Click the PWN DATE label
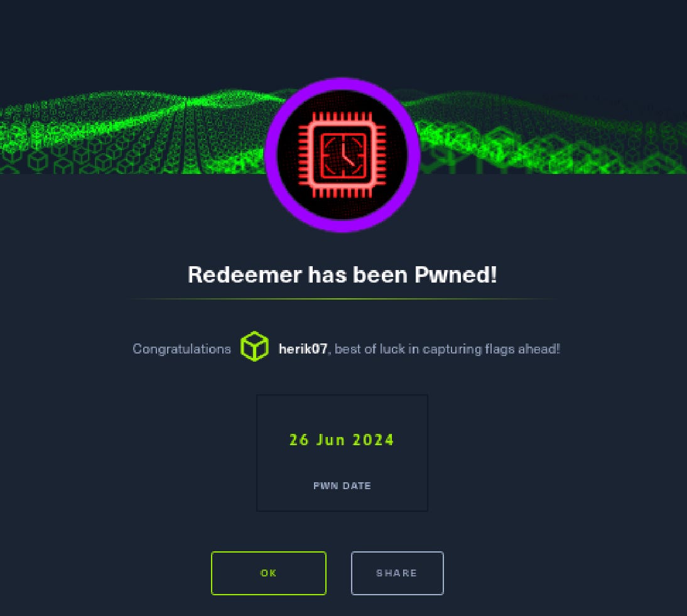 tap(342, 485)
